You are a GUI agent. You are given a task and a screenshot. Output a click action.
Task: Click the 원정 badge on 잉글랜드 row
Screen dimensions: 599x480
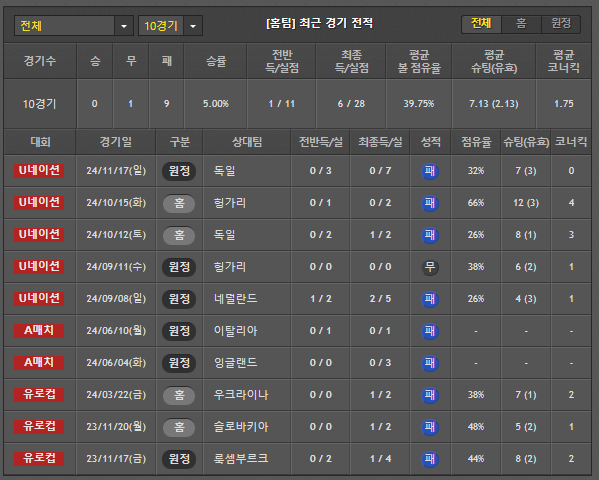[x=179, y=363]
